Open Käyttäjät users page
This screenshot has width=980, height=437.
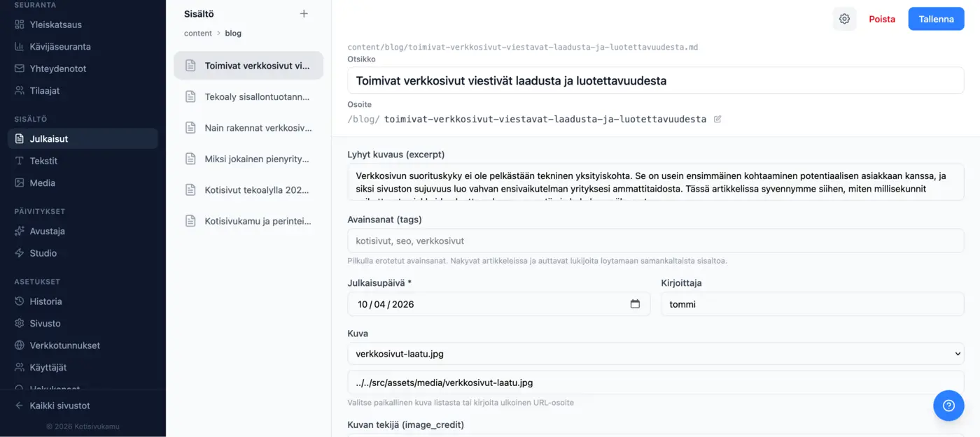83,367
